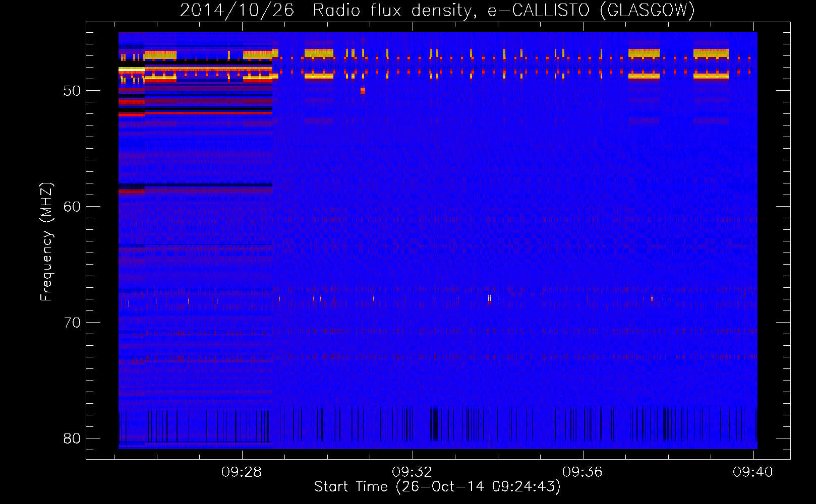Click the 'Frequency (MHZ)' axis label
Screen dimensions: 816x504
click(x=46, y=242)
